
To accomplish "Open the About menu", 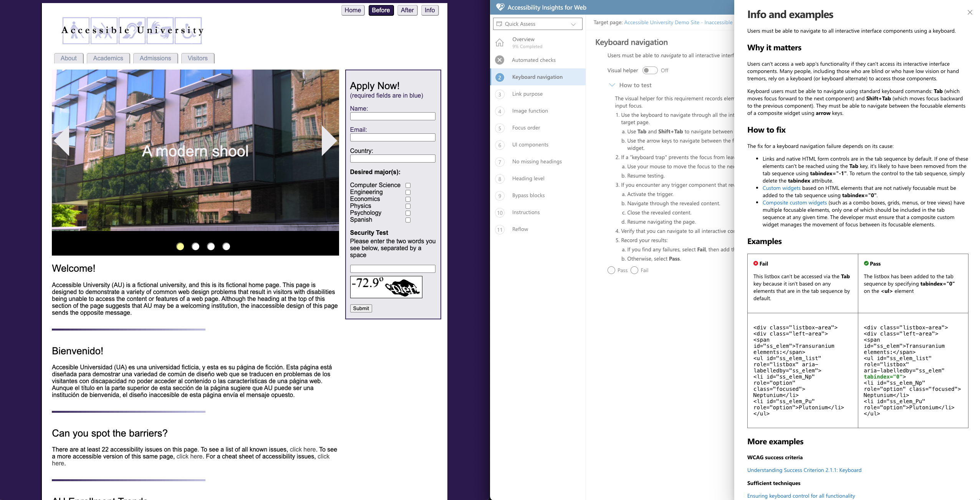I will click(x=68, y=58).
